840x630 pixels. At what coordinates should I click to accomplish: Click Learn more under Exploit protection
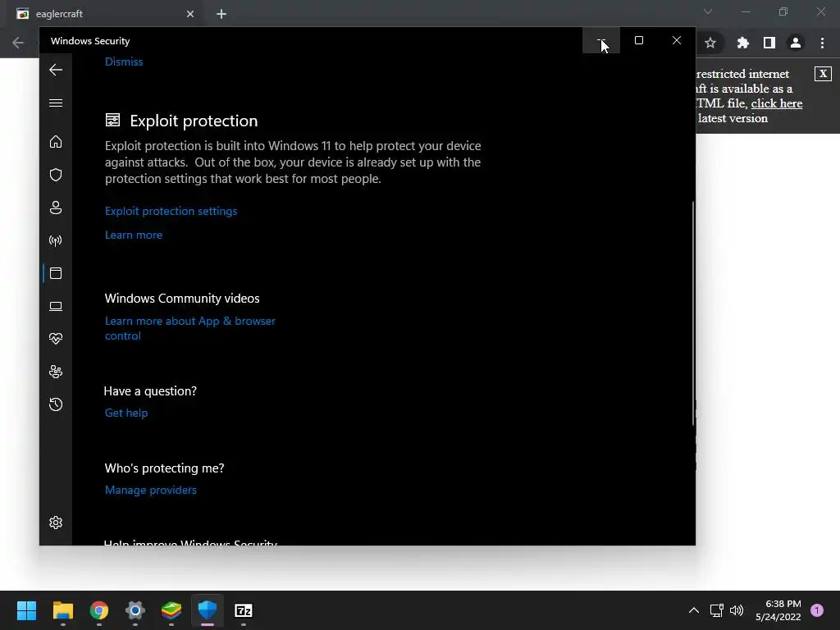click(x=134, y=235)
